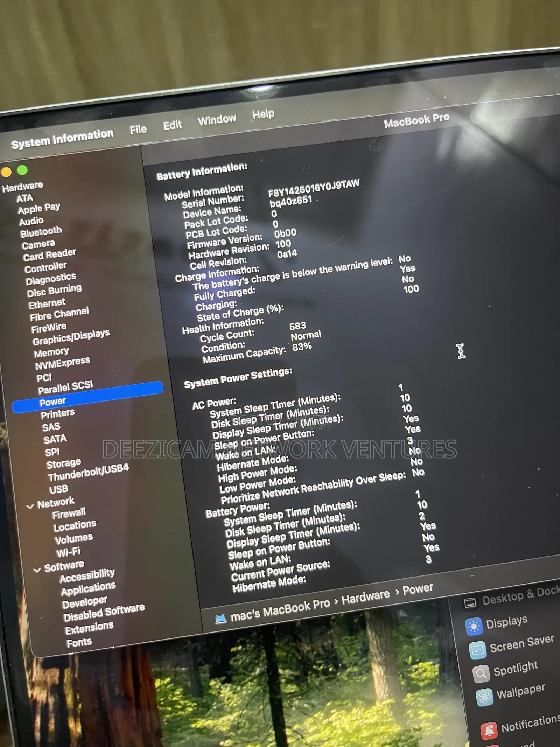Open Desktop & Dock icon in System Settings
This screenshot has height=747, width=560.
pyautogui.click(x=470, y=603)
